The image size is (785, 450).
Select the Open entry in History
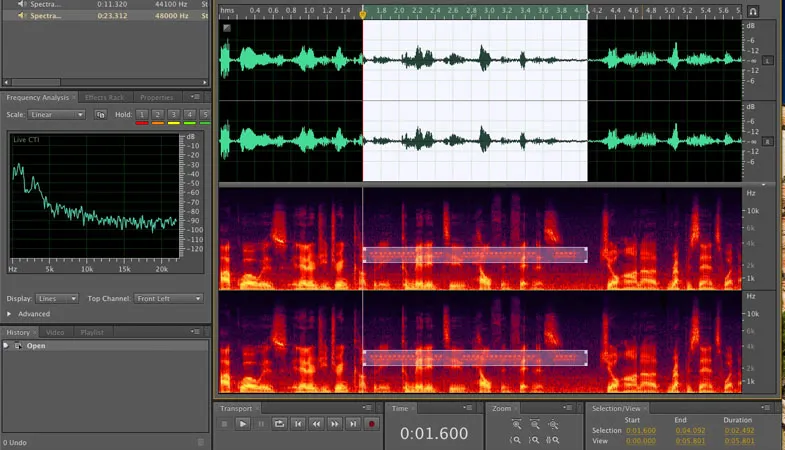36,346
